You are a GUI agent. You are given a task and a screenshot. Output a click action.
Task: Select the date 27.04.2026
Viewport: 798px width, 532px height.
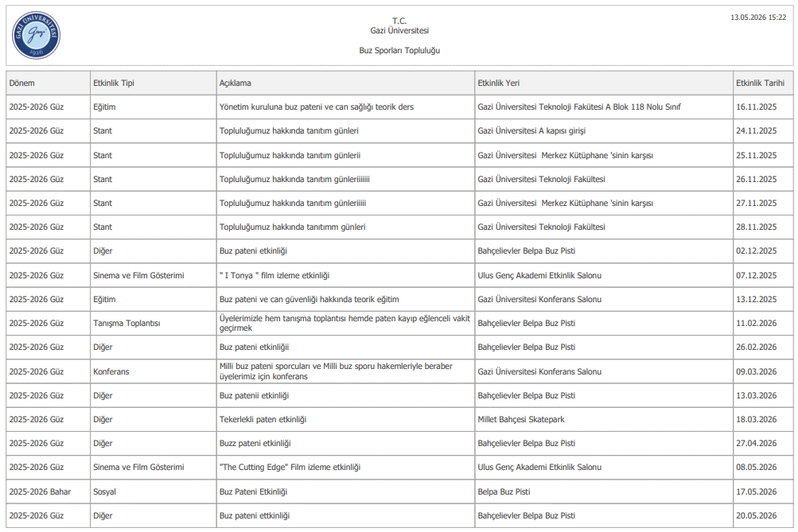click(757, 443)
